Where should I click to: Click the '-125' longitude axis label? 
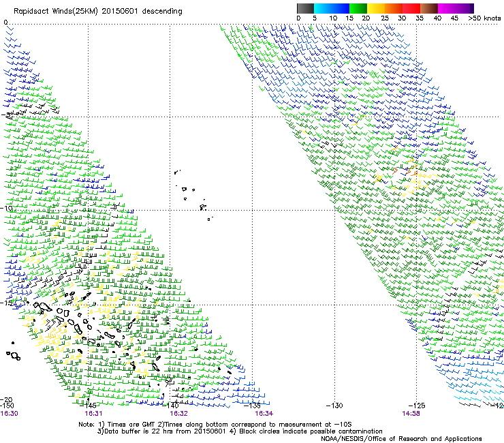pos(417,406)
